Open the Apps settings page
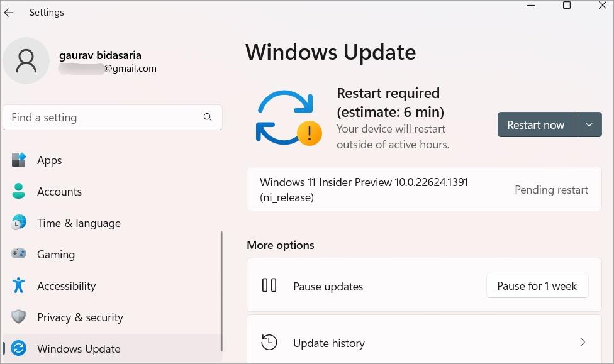This screenshot has width=614, height=364. [x=112, y=160]
